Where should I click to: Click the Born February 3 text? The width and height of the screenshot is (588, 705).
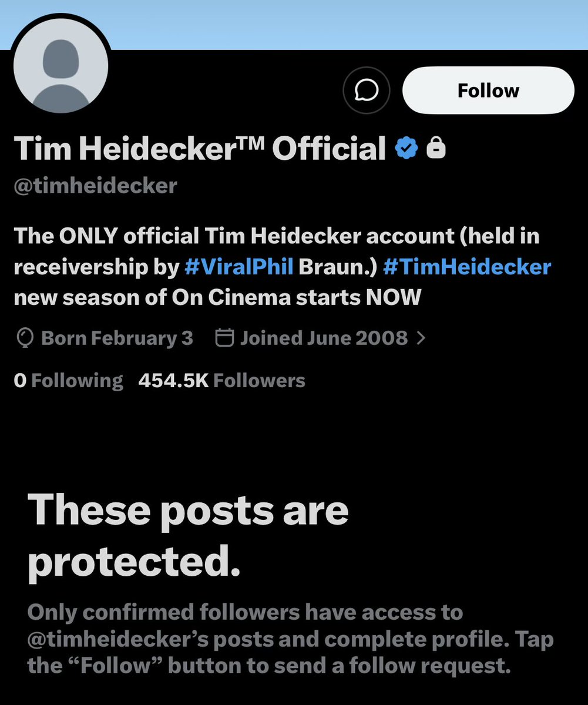pos(117,338)
